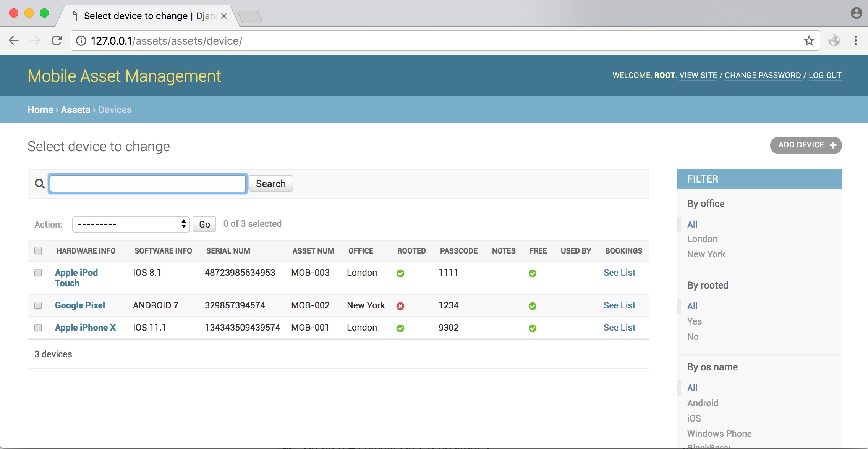Tick the Apple iPod Touch checkbox
Image resolution: width=868 pixels, height=449 pixels.
tap(38, 273)
